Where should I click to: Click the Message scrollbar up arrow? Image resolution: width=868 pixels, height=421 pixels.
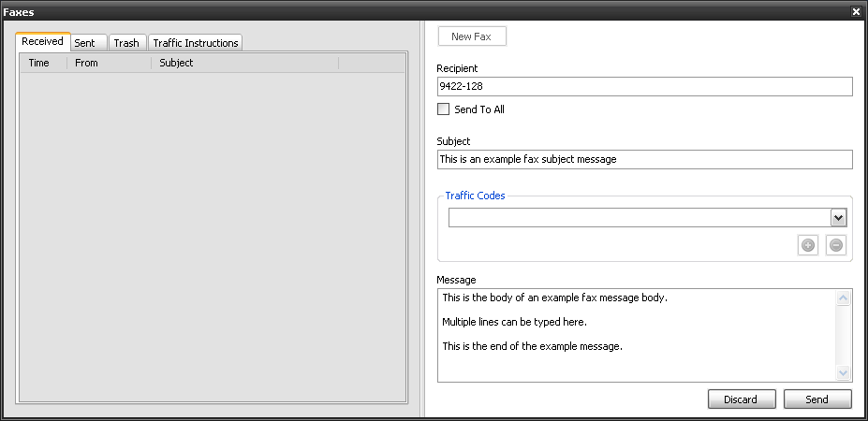pyautogui.click(x=844, y=298)
